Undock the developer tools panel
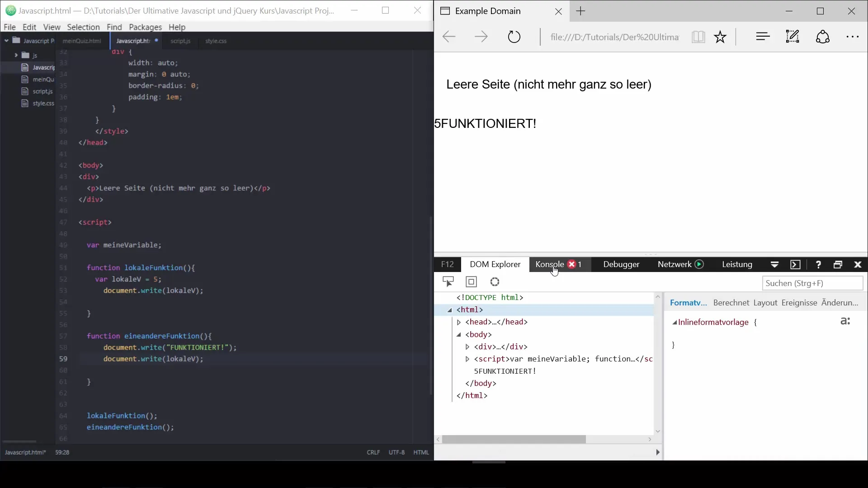The width and height of the screenshot is (868, 488). (x=838, y=265)
